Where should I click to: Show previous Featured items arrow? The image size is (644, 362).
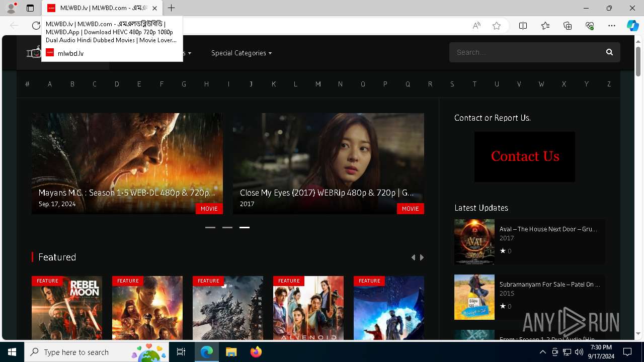pos(413,257)
